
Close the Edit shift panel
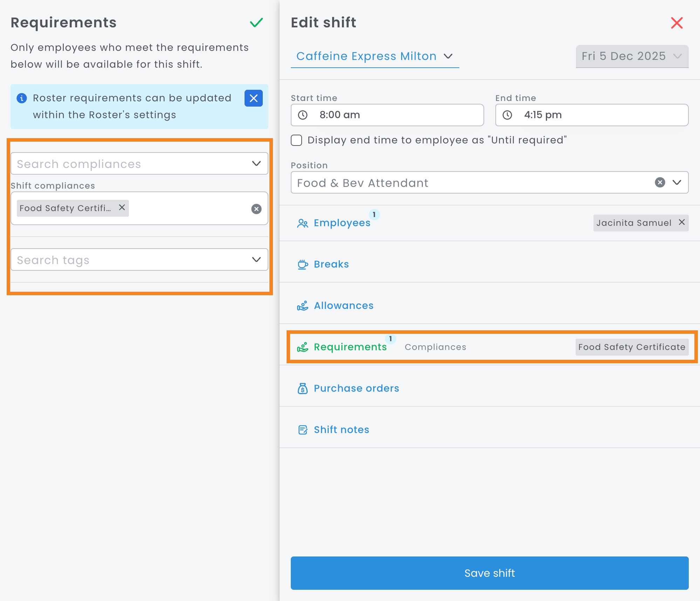(677, 23)
